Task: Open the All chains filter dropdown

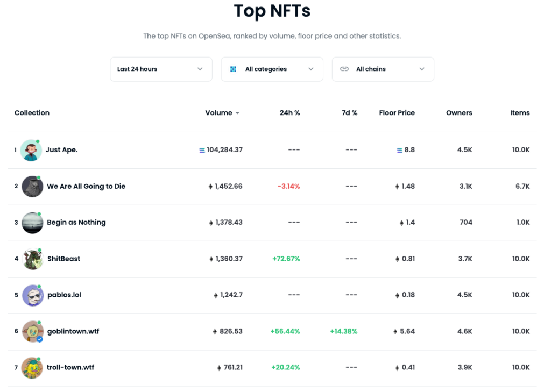Action: [383, 69]
